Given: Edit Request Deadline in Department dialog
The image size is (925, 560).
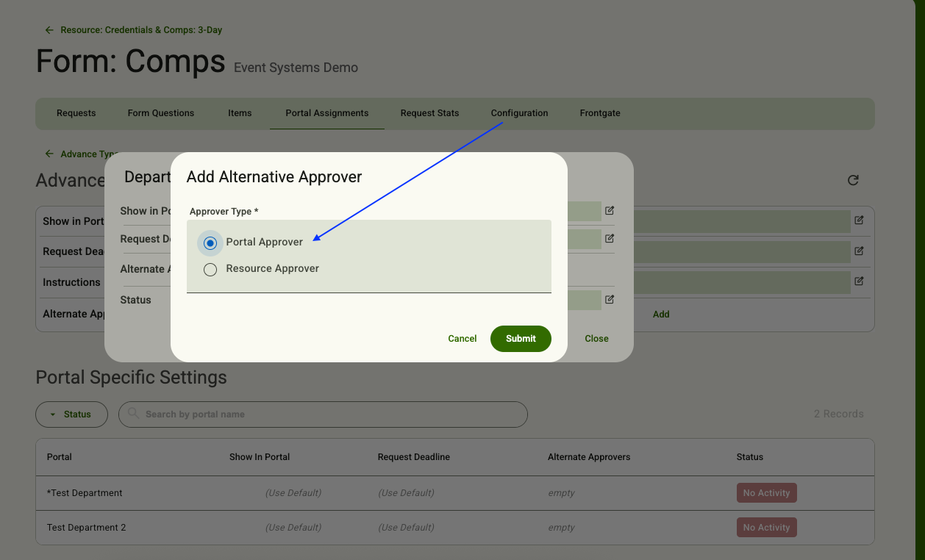Looking at the screenshot, I should point(610,238).
